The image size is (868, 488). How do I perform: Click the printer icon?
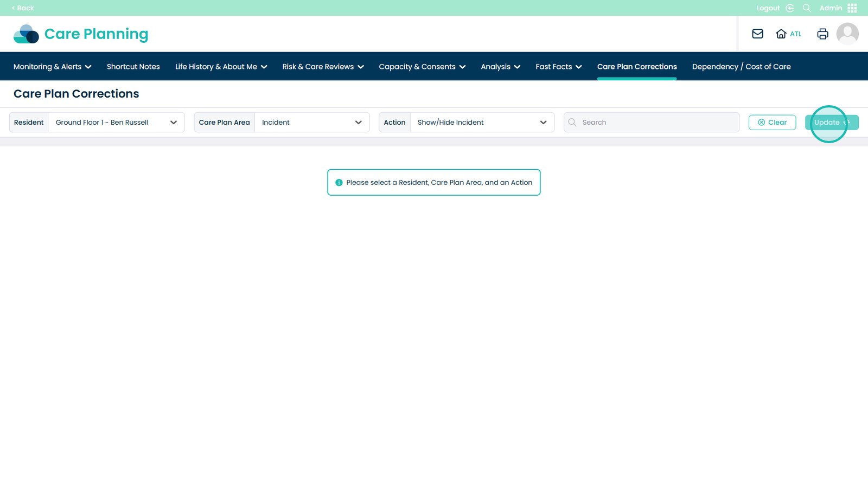pos(822,34)
